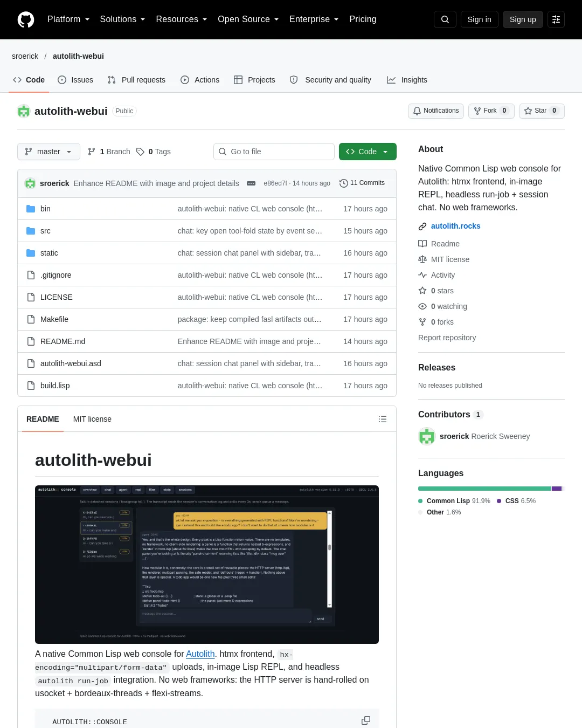Open the README.md file
Viewport: 582px width, 728px height.
(x=63, y=341)
